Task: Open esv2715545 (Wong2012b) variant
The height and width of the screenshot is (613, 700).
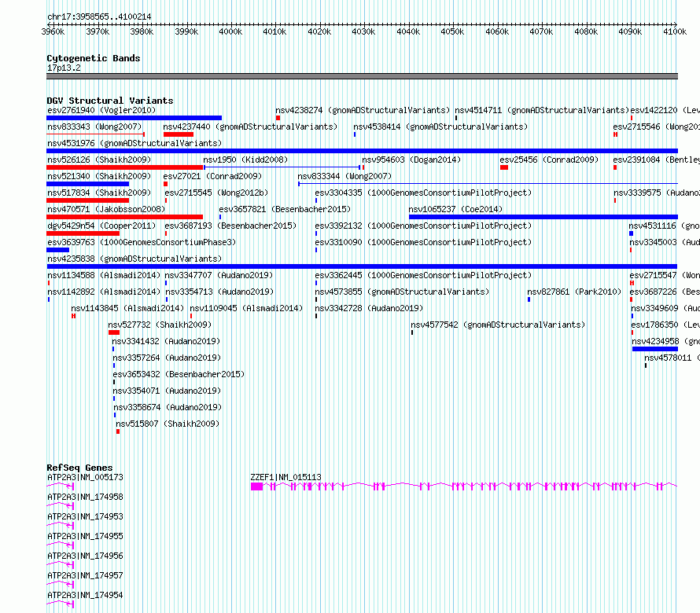Action: pos(216,193)
